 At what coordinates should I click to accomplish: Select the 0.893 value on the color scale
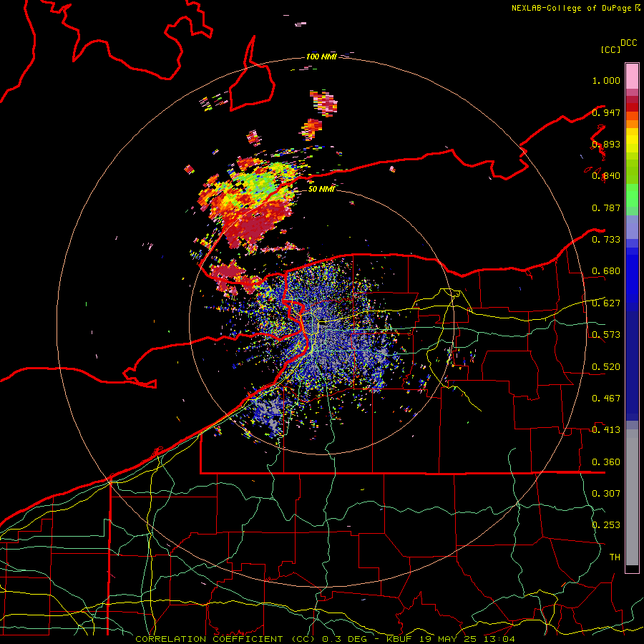(x=606, y=144)
